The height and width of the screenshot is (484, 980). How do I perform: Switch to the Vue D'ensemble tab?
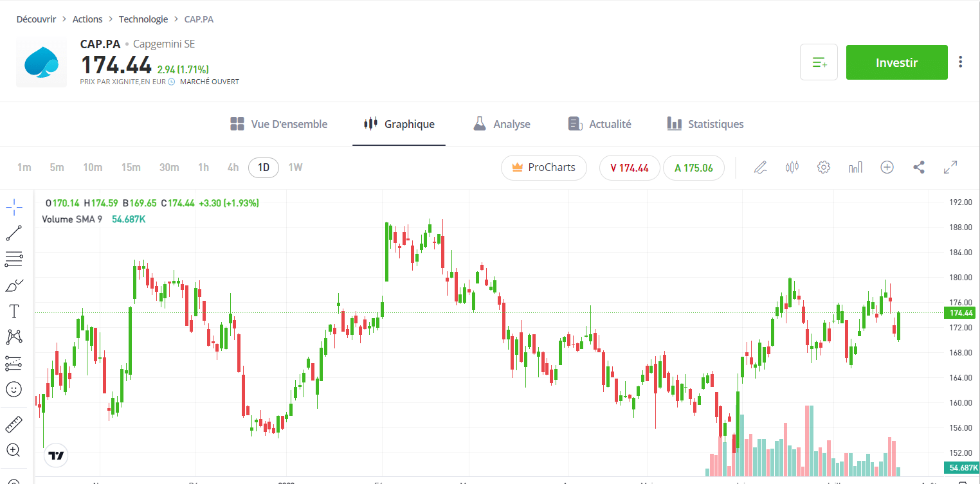tap(278, 124)
